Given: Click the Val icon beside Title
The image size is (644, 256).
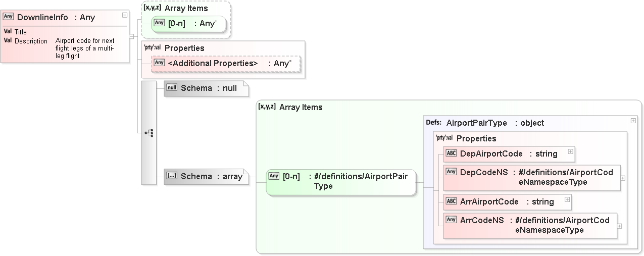Looking at the screenshot, I should coord(8,31).
